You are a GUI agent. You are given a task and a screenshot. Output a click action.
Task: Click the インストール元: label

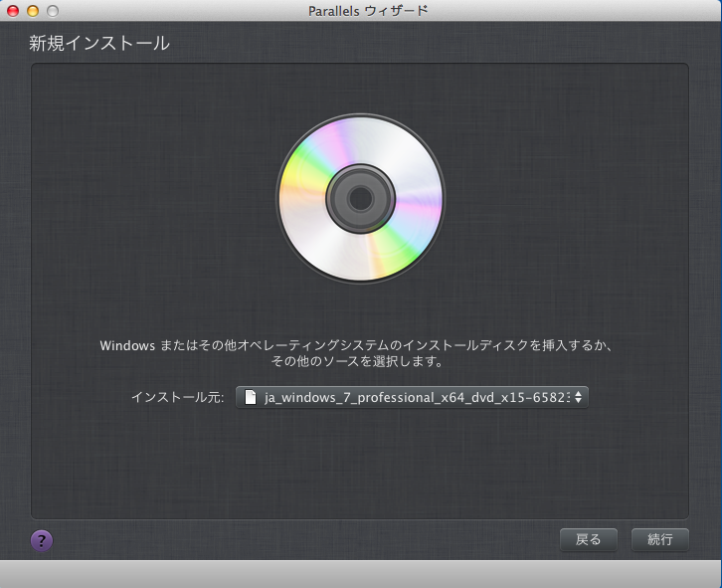178,397
